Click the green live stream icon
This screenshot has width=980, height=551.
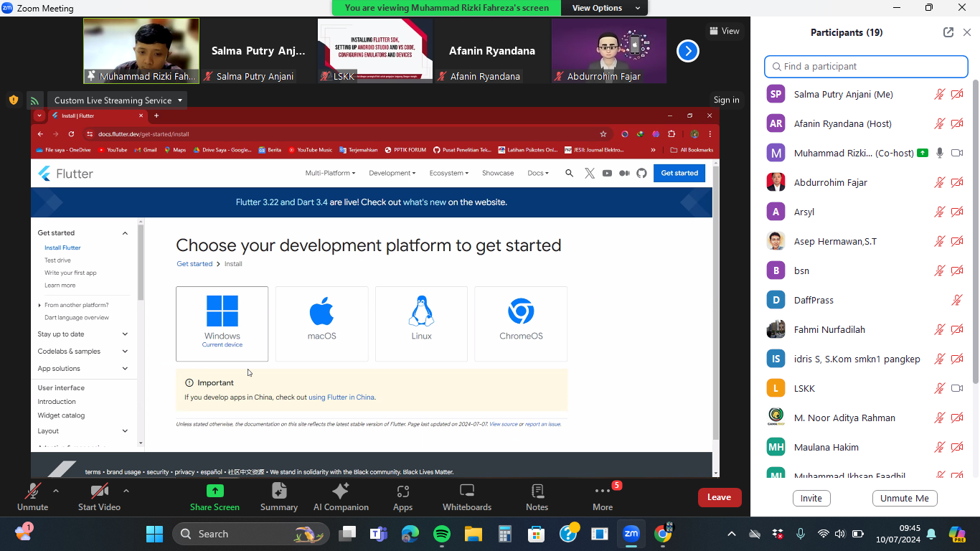34,100
